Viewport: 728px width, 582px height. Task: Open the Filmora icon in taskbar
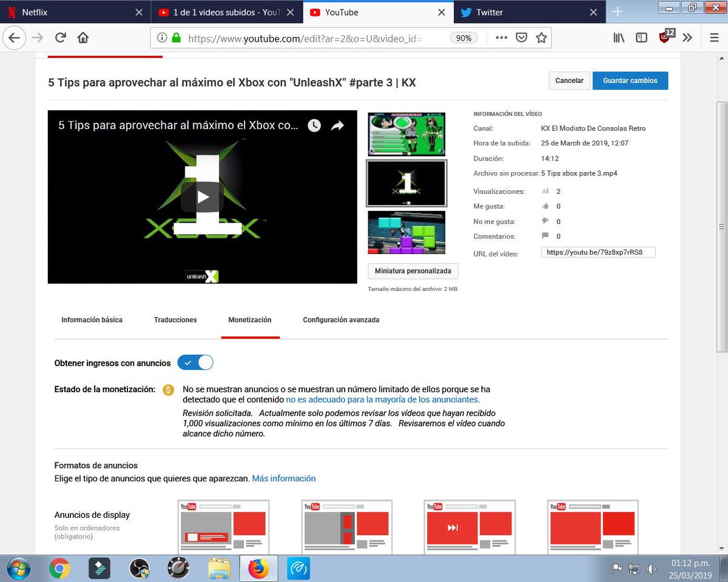[98, 568]
